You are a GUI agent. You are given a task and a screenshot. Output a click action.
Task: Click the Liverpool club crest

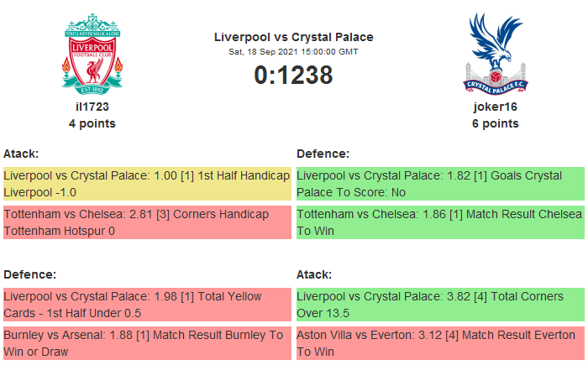tap(92, 53)
